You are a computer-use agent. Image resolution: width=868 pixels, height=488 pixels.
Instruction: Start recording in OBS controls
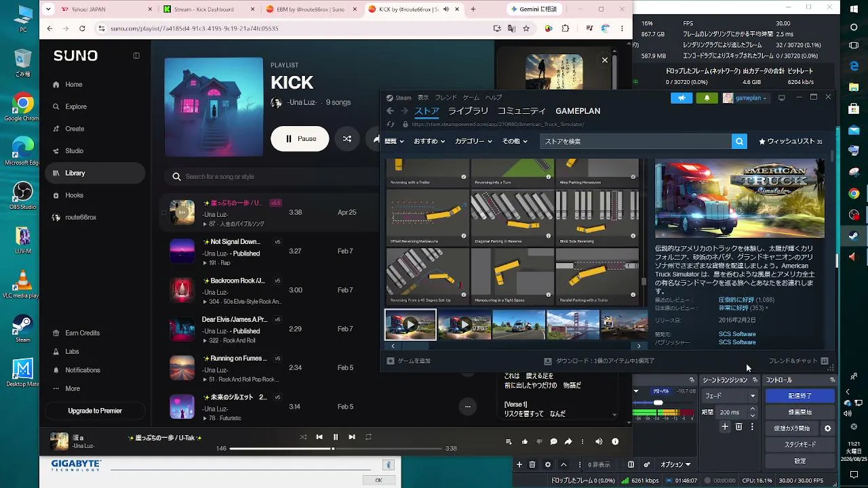click(x=800, y=412)
